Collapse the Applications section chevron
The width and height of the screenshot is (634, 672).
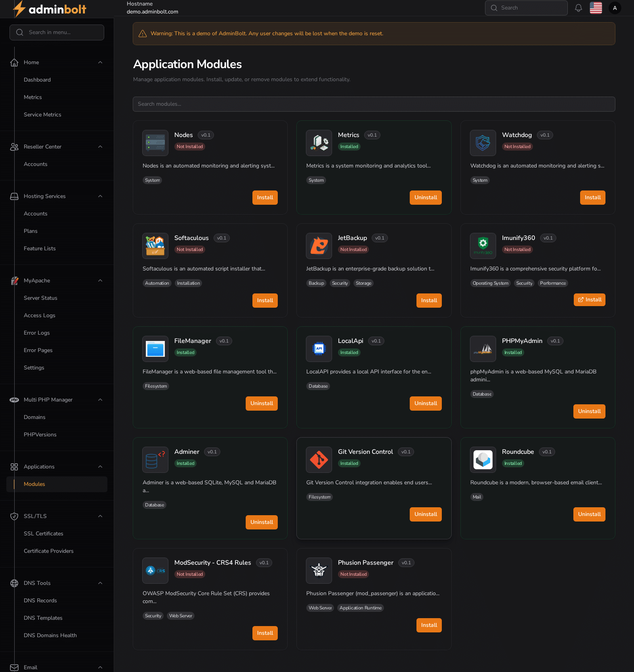point(100,467)
